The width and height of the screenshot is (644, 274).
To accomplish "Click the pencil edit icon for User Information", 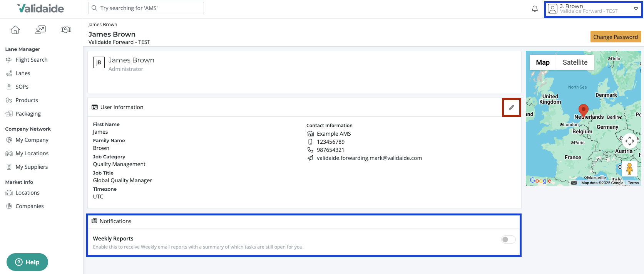I will coord(511,108).
